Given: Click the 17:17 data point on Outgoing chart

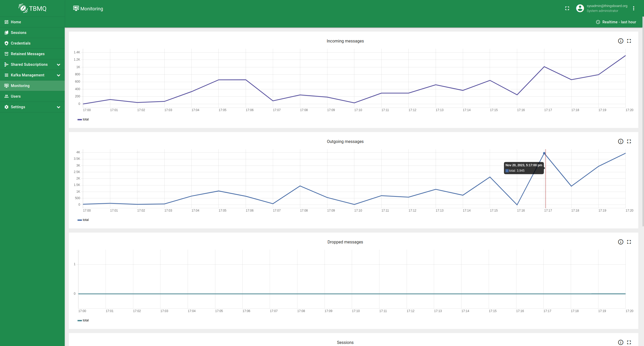Looking at the screenshot, I should point(544,153).
